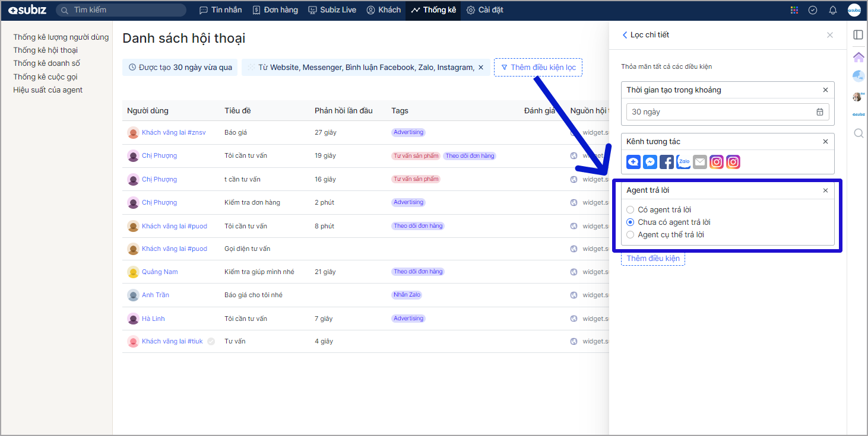Go back using "Lọc chi tiết" chevron

pos(625,35)
